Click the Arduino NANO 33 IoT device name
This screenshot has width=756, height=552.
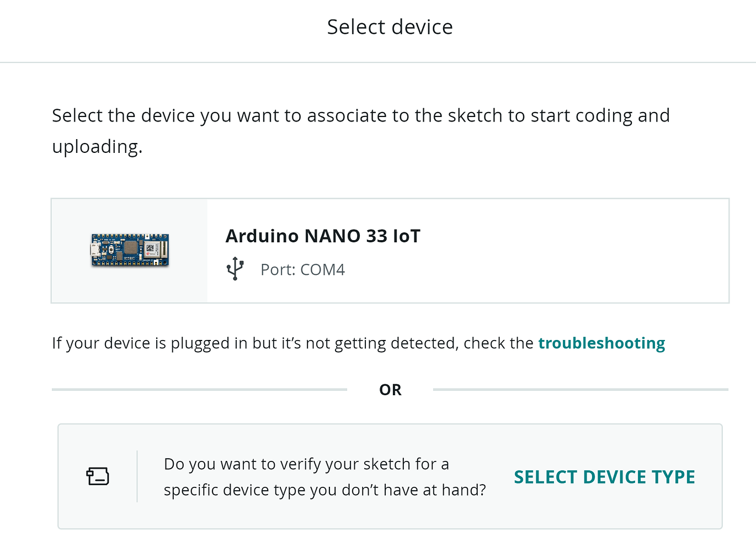coord(323,235)
